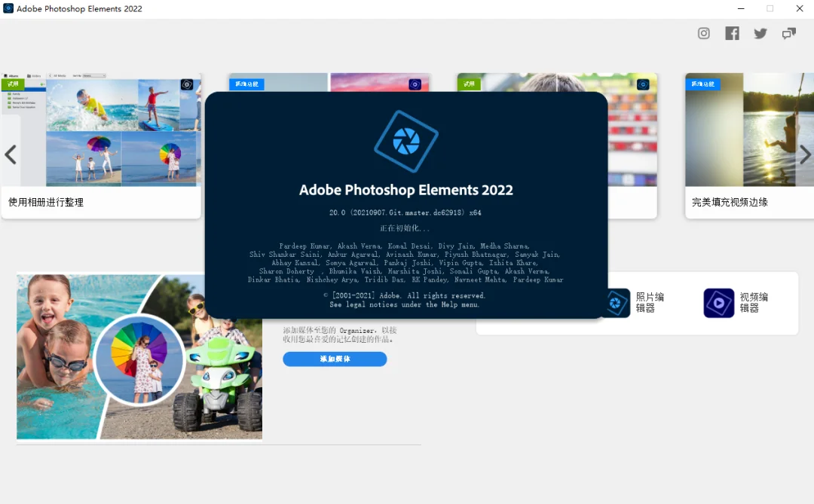Viewport: 814px width, 504px height.
Task: Click the chat bubbles feedback icon
Action: 789,34
